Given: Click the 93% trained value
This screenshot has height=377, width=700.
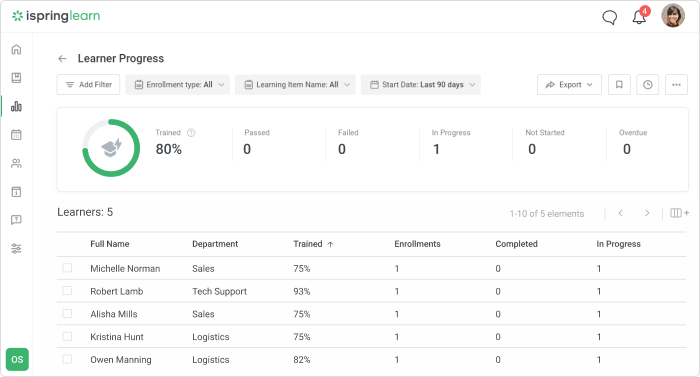Looking at the screenshot, I should pos(302,291).
